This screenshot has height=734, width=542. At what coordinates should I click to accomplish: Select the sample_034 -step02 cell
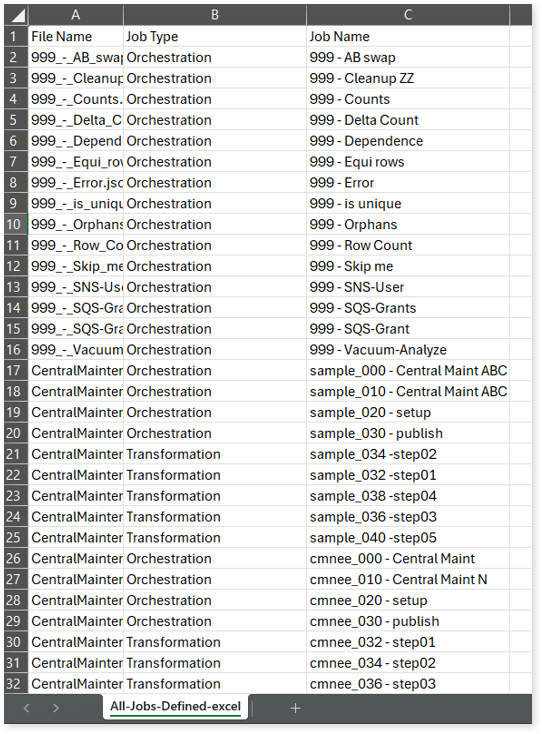pyautogui.click(x=408, y=454)
